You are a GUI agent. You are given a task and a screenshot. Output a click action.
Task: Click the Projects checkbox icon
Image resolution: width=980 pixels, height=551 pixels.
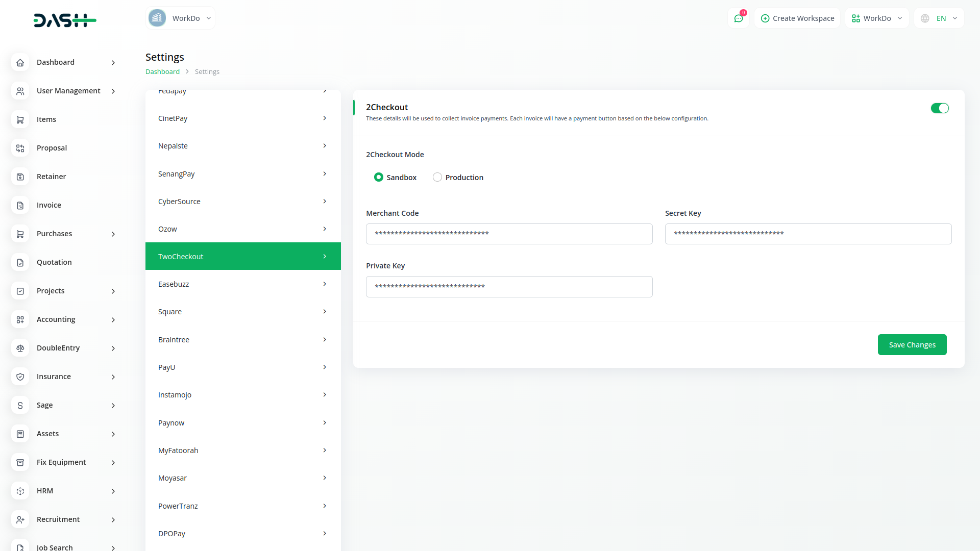pos(20,291)
